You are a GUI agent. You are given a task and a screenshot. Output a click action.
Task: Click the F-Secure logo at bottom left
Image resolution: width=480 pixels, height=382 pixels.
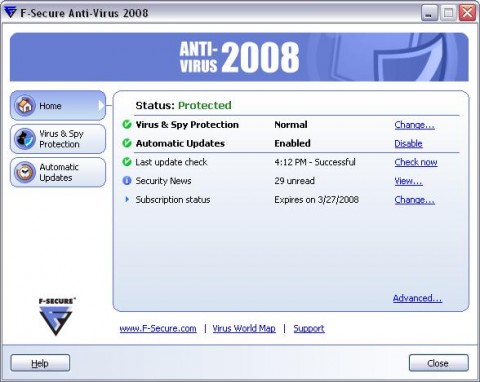click(56, 316)
